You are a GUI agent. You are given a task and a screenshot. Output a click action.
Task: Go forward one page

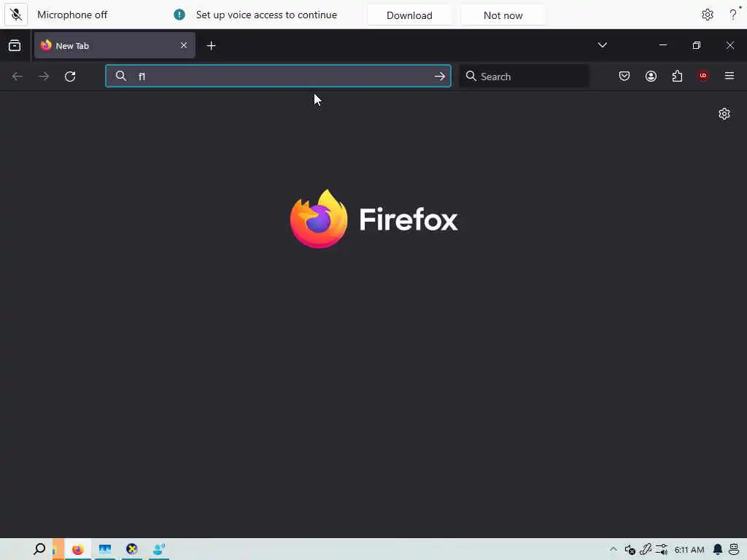click(44, 76)
